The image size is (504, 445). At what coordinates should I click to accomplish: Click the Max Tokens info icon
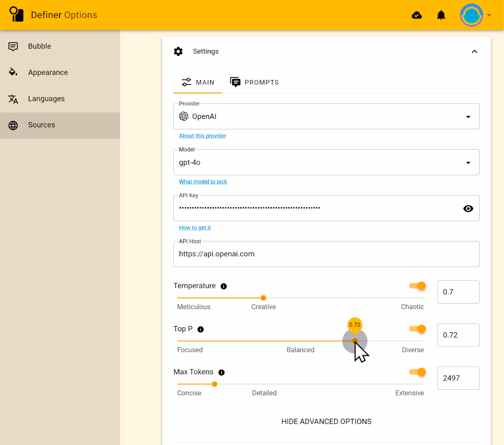(x=221, y=372)
